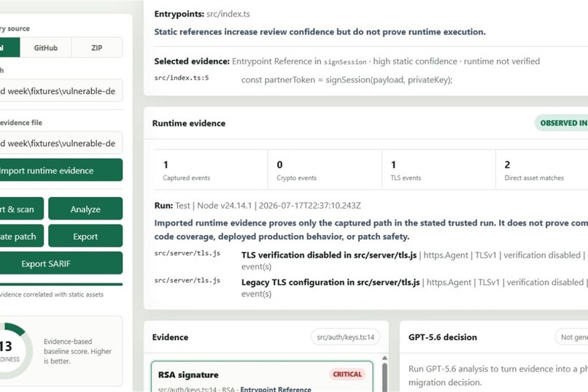The height and width of the screenshot is (392, 588).
Task: Click the green progress bar
Action: point(61,285)
